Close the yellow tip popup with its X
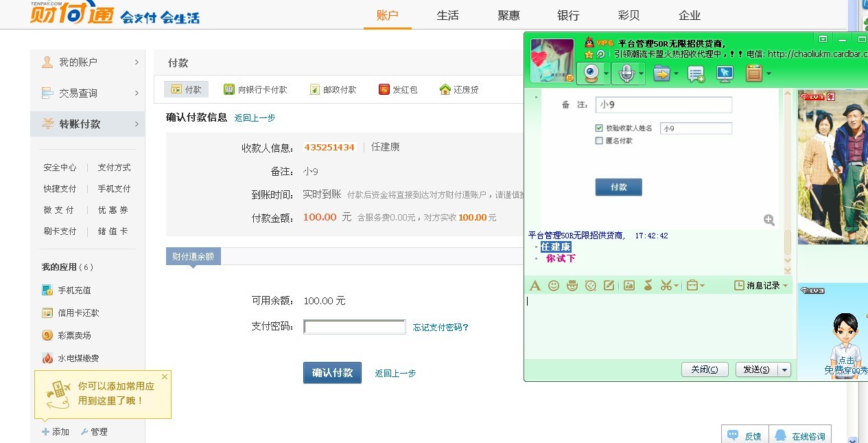Viewport: 868px width, 443px height. (x=165, y=376)
